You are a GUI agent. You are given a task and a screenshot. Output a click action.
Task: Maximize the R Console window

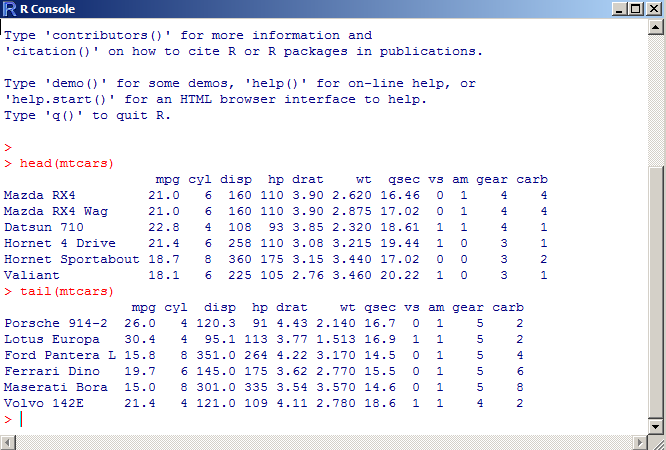636,9
